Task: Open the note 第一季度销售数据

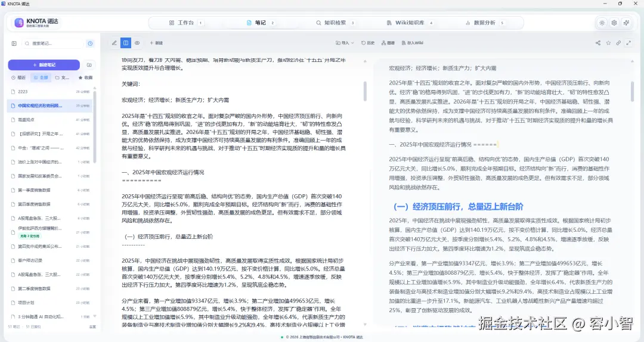Action: (x=51, y=190)
